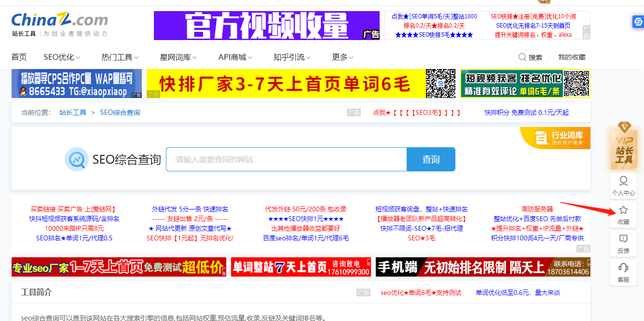Expand the 星网词库 menu
644x321 pixels.
(178, 57)
